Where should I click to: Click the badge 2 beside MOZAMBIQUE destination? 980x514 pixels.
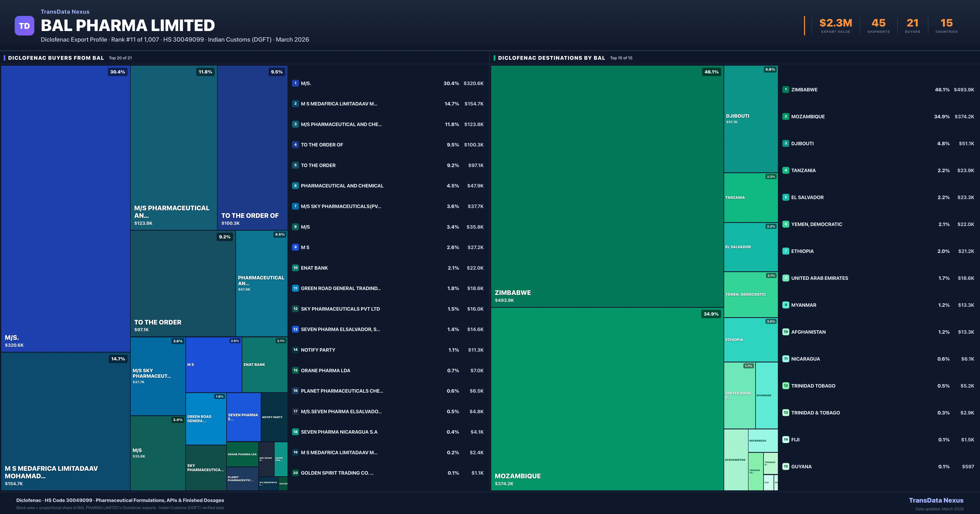click(785, 116)
